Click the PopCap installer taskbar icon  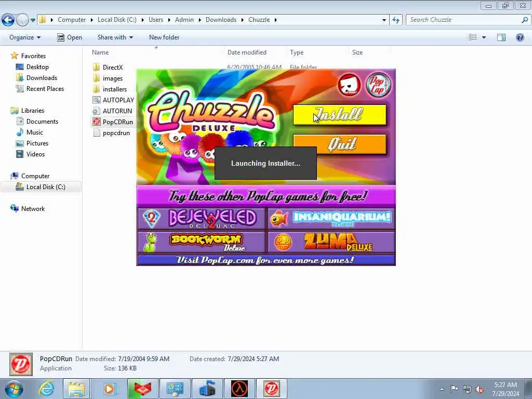point(271,389)
